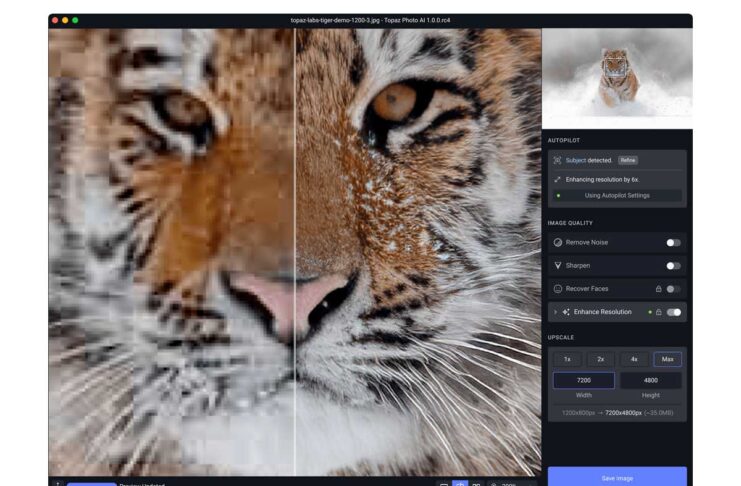Select the Max upscale option
741x486 pixels.
coord(667,359)
